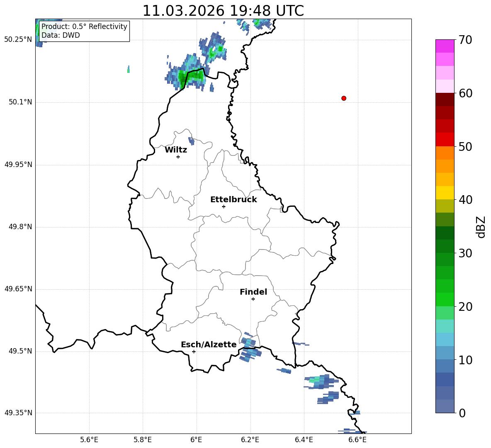Click the 'Product: 0.5° Reflectivity' text
Screen dimensions: 491x448
84,26
